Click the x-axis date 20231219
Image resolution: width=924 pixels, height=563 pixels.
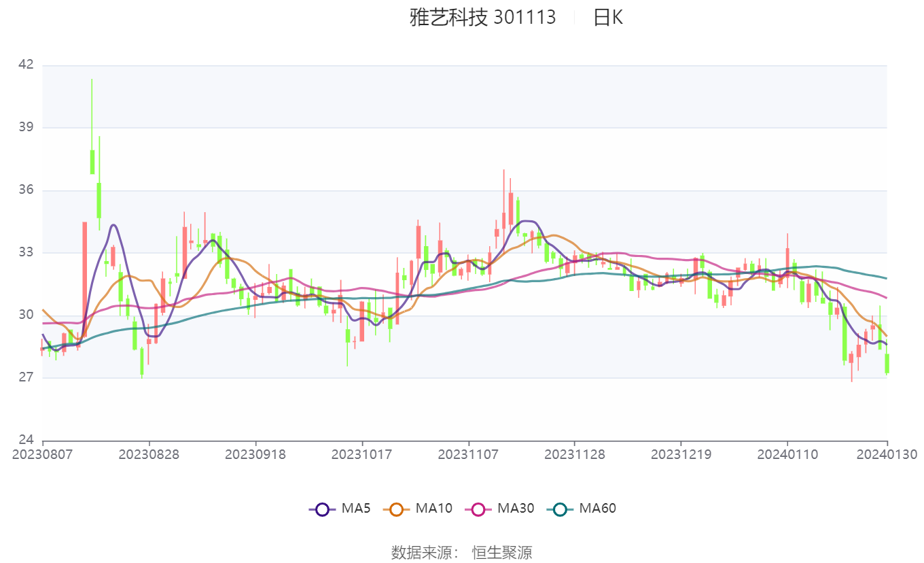click(x=681, y=454)
